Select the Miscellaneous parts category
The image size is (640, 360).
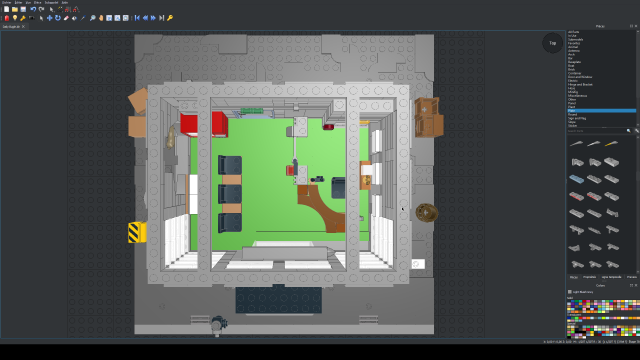click(x=577, y=96)
